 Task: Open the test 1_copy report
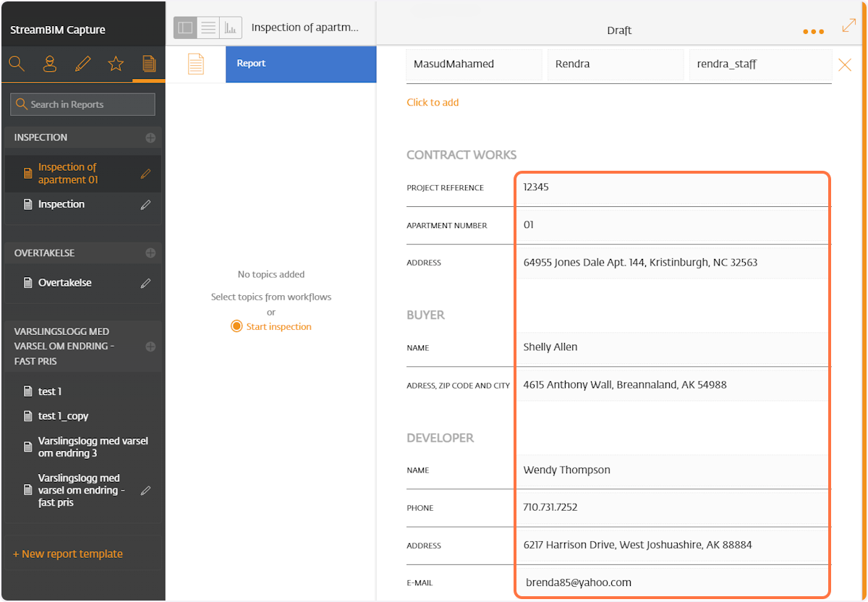[64, 416]
